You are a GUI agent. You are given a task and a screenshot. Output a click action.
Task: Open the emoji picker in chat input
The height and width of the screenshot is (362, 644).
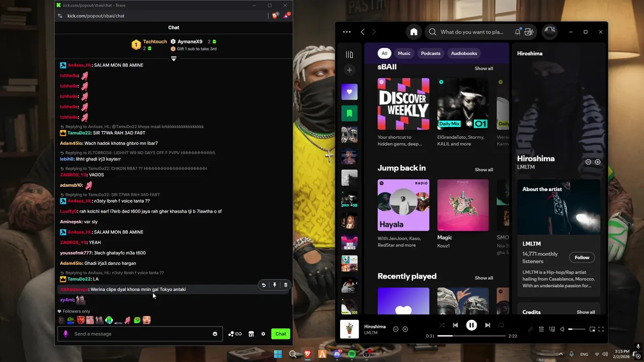(x=215, y=334)
